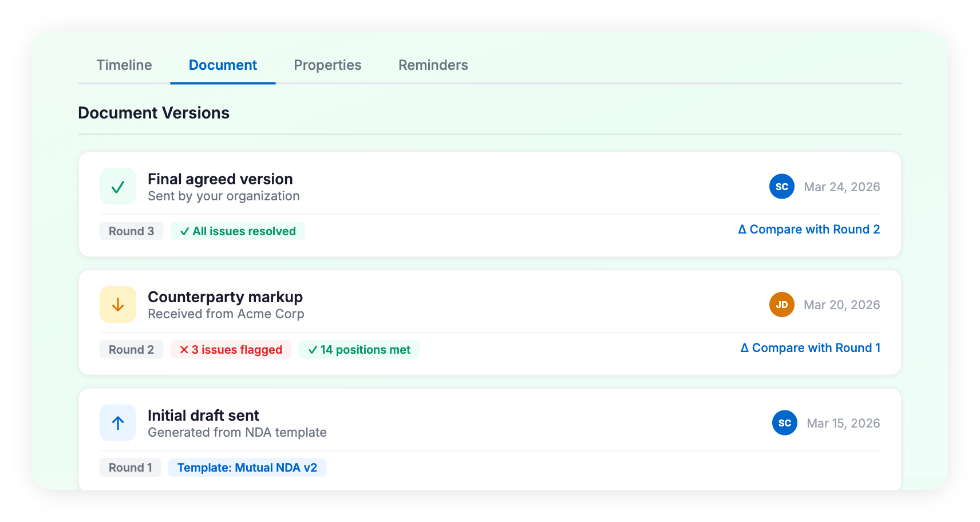Click the green checkmark icon for Final agreed version

coord(118,187)
